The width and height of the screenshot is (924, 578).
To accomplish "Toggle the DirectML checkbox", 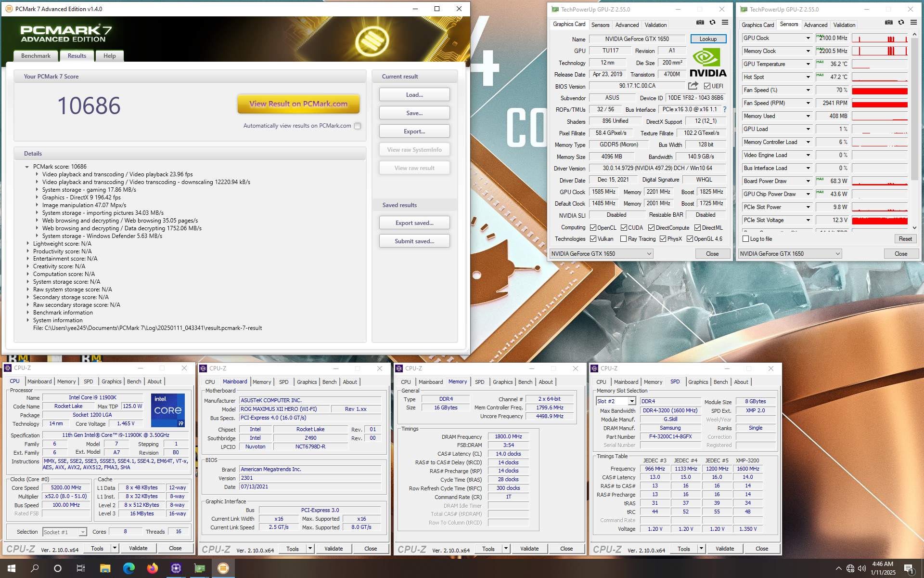I will click(x=697, y=228).
